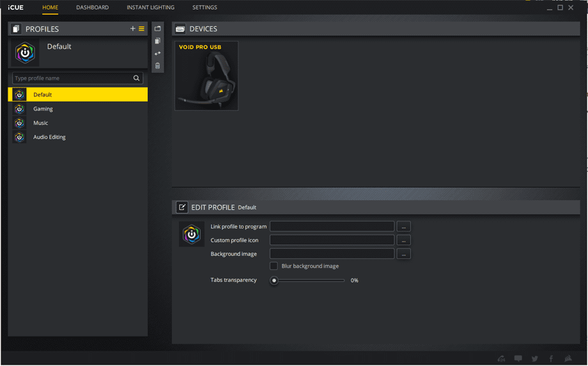Image resolution: width=588 pixels, height=366 pixels.
Task: Click the import/export folder icon in profile toolbar
Action: tap(157, 29)
